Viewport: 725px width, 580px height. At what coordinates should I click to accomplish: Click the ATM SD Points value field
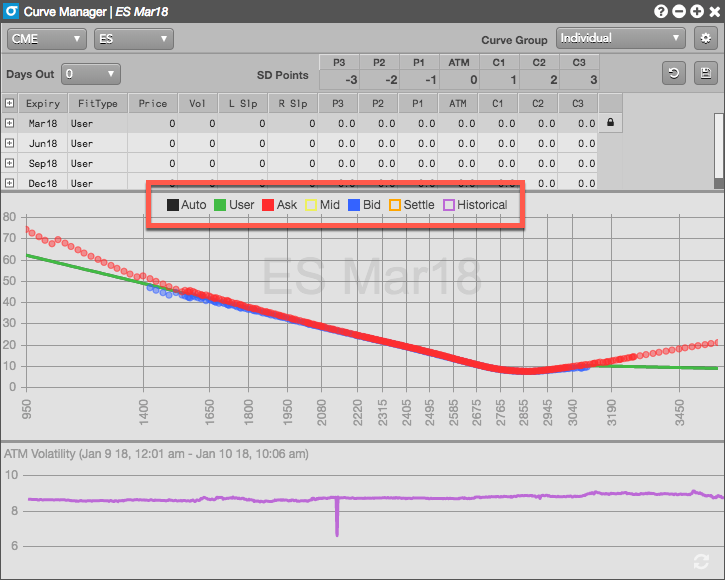458,80
